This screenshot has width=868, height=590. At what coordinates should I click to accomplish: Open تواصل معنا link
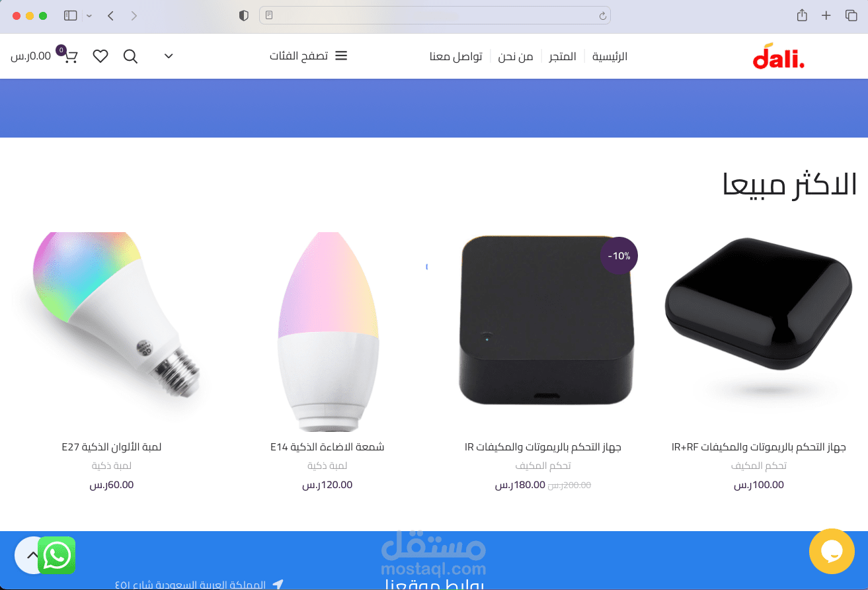[x=456, y=56]
